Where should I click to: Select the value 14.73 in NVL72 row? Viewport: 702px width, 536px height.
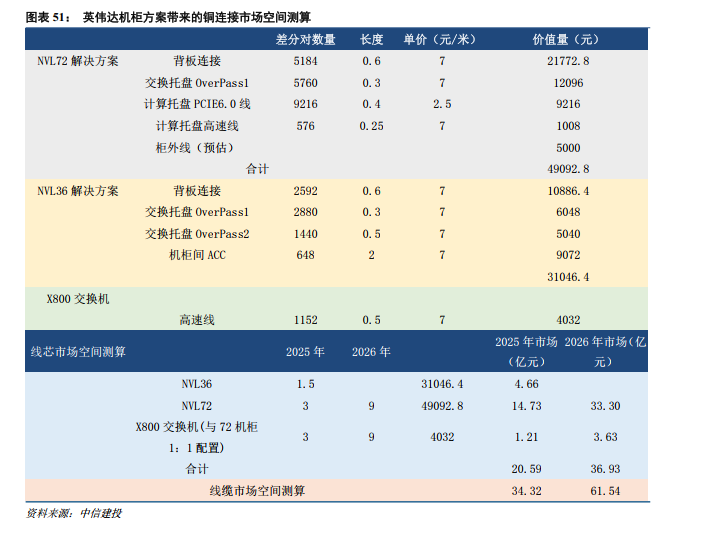click(526, 406)
